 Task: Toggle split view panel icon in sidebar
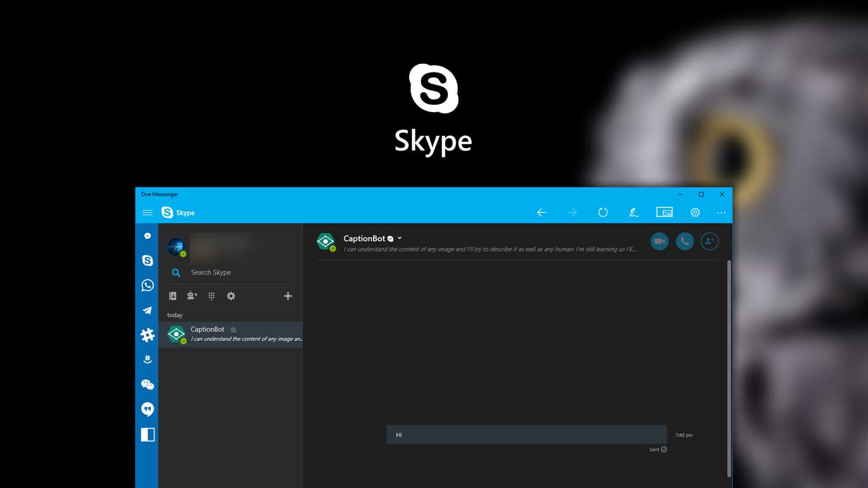[147, 434]
